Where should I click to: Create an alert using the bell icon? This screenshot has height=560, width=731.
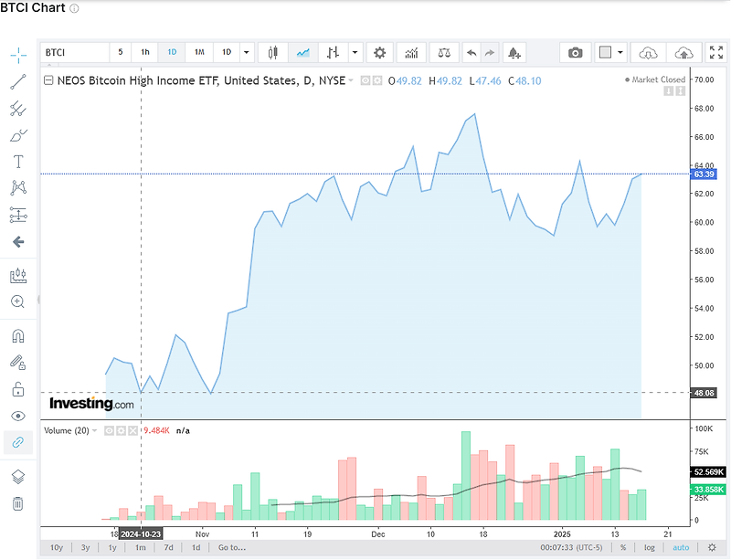(514, 52)
